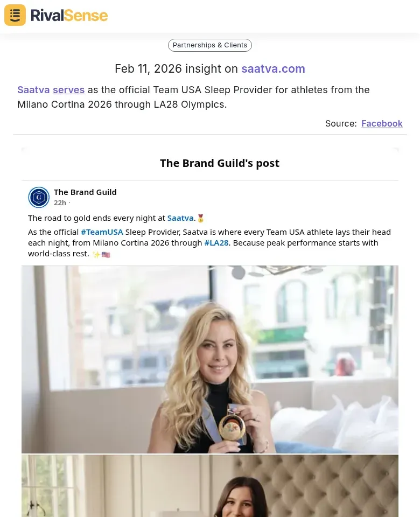Open second photo with tufted headboard
This screenshot has width=420, height=517.
coord(209,486)
